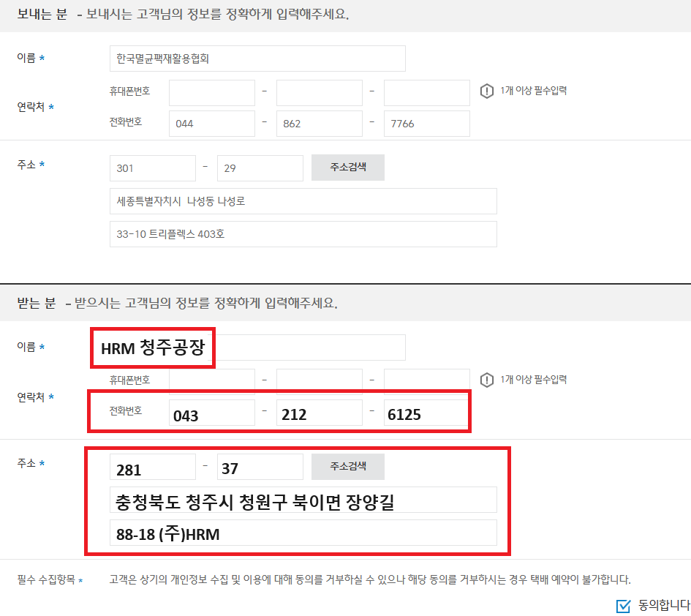Toggle the 동의합니다 consent checkbox

pyautogui.click(x=623, y=605)
